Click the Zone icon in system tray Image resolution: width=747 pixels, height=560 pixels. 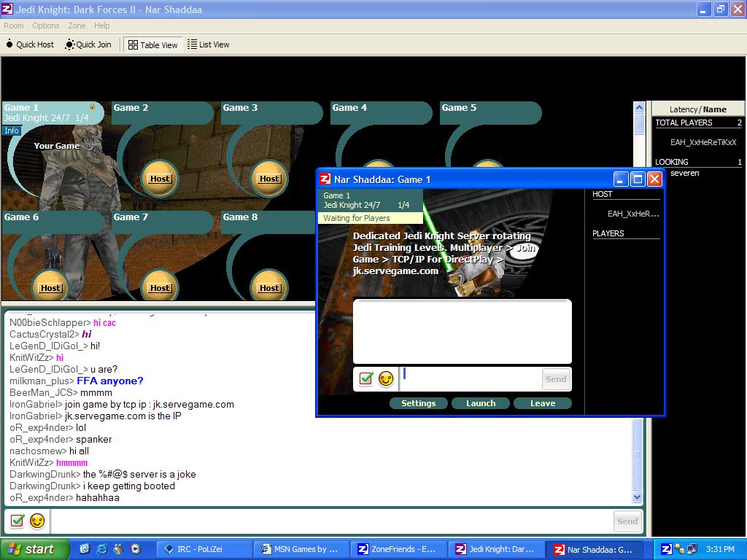pyautogui.click(x=667, y=549)
